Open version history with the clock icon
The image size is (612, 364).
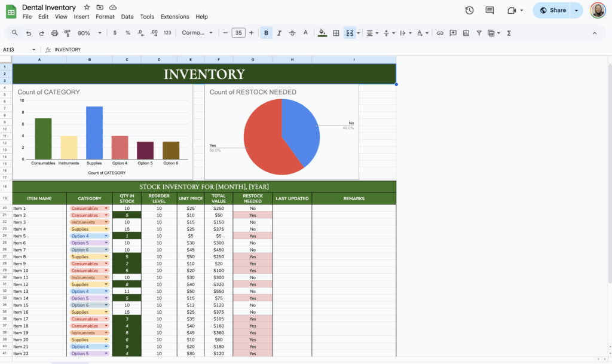coord(470,10)
